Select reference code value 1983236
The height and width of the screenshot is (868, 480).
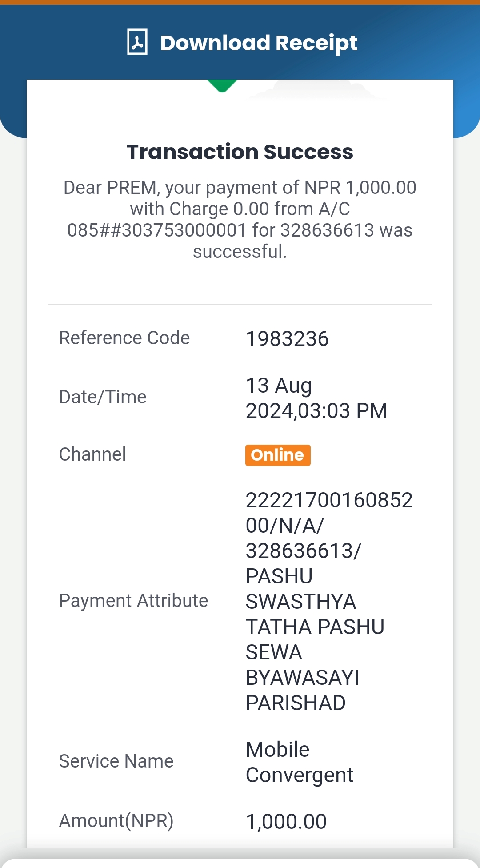click(x=287, y=339)
